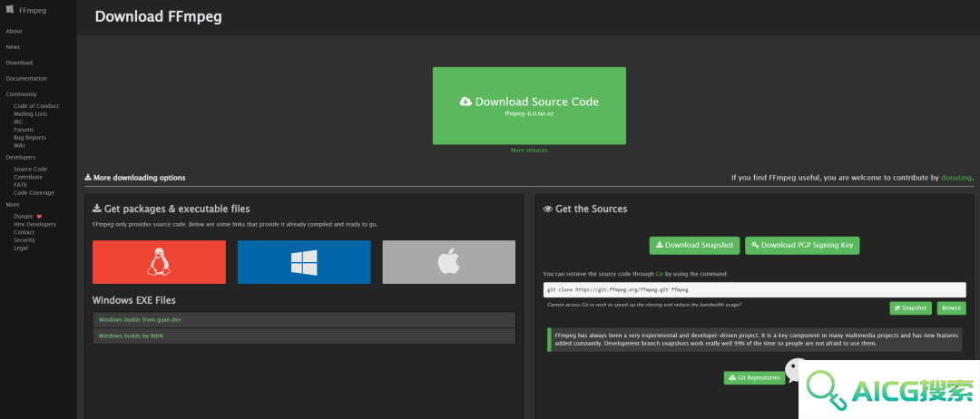Open Code Coverage sidebar link
The height and width of the screenshot is (419, 980).
(x=34, y=193)
